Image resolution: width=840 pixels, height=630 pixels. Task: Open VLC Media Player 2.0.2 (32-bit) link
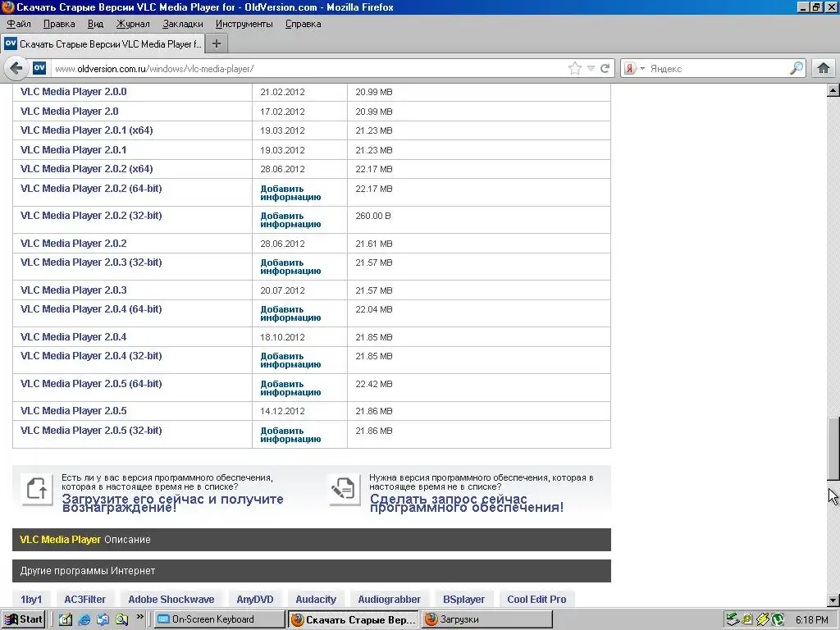point(91,216)
